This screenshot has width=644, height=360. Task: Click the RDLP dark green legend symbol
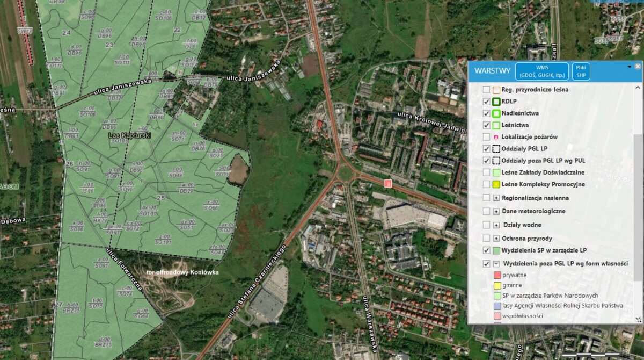click(x=496, y=102)
